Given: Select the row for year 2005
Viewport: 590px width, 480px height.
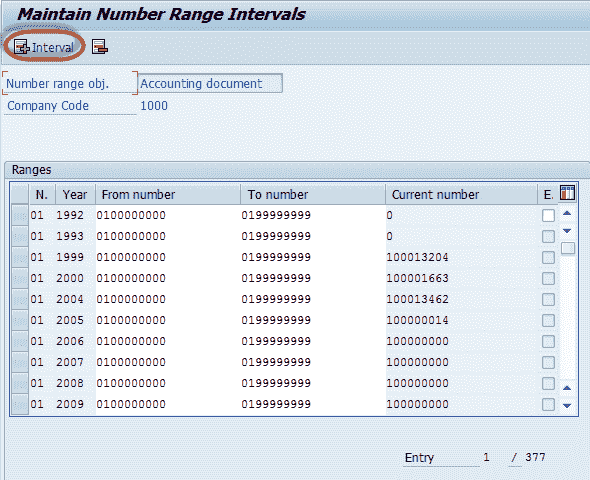Looking at the screenshot, I should click(20, 321).
